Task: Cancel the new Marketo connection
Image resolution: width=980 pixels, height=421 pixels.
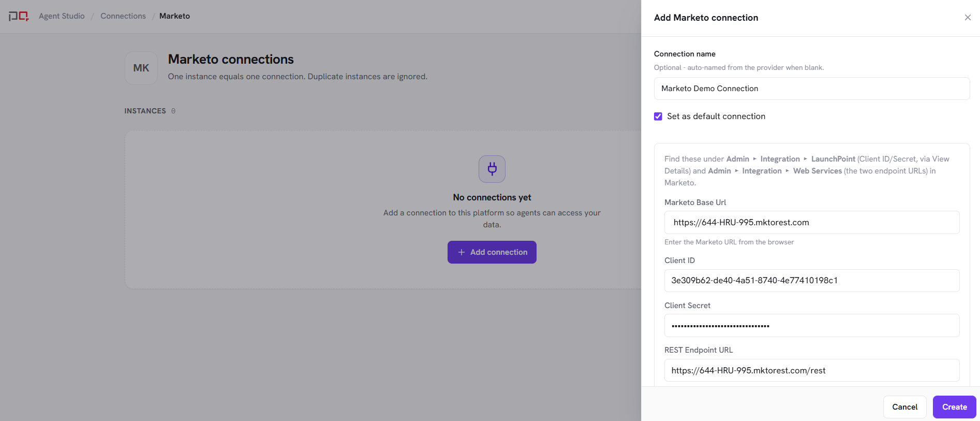Action: 905,407
